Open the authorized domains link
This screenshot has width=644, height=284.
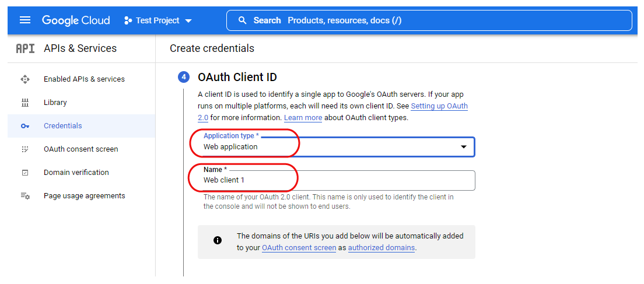click(381, 248)
